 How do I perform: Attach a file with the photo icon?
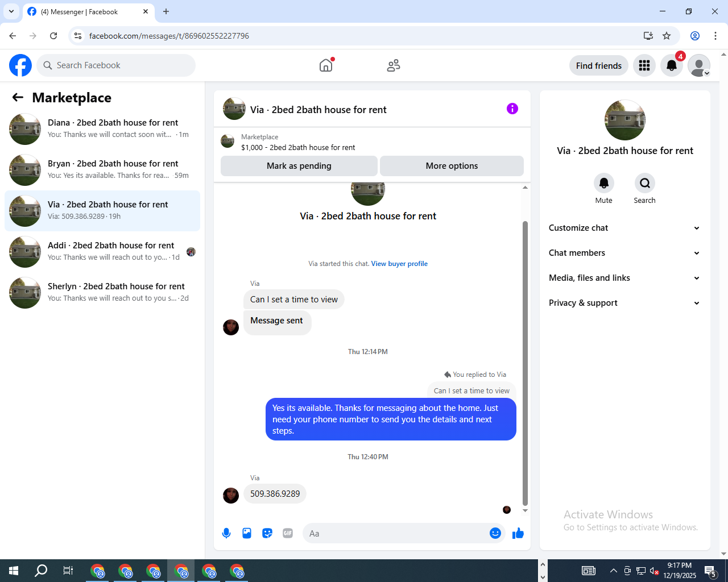pyautogui.click(x=247, y=533)
